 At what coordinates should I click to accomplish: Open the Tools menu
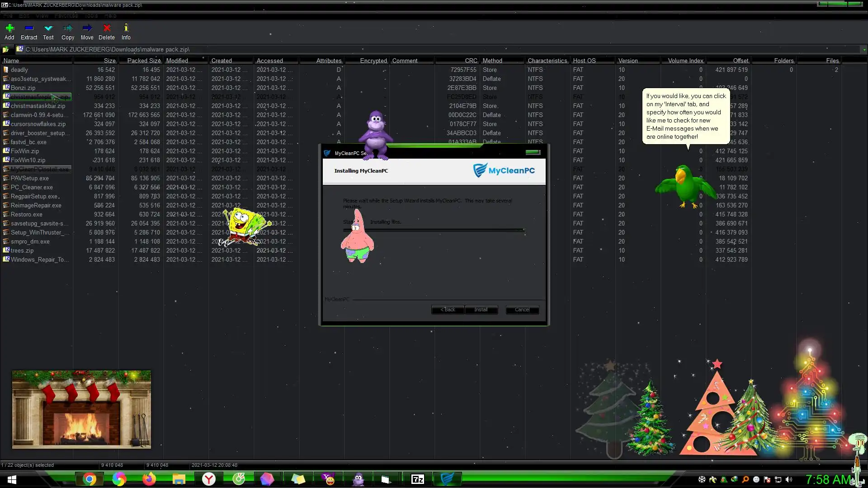pos(91,16)
